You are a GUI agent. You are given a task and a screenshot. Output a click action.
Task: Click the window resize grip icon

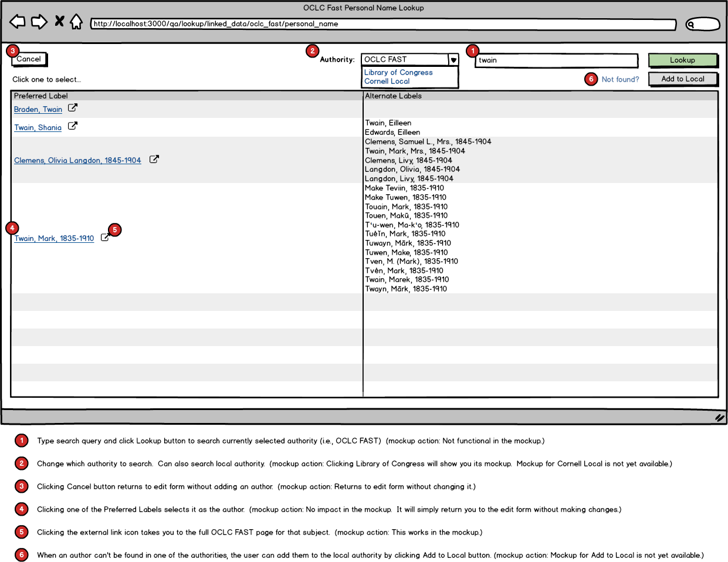tap(720, 418)
